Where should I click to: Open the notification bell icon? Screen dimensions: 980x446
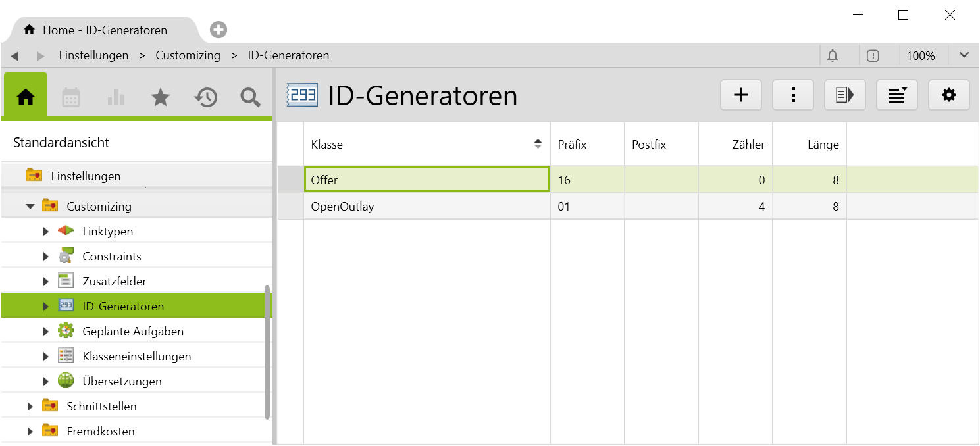coord(833,56)
